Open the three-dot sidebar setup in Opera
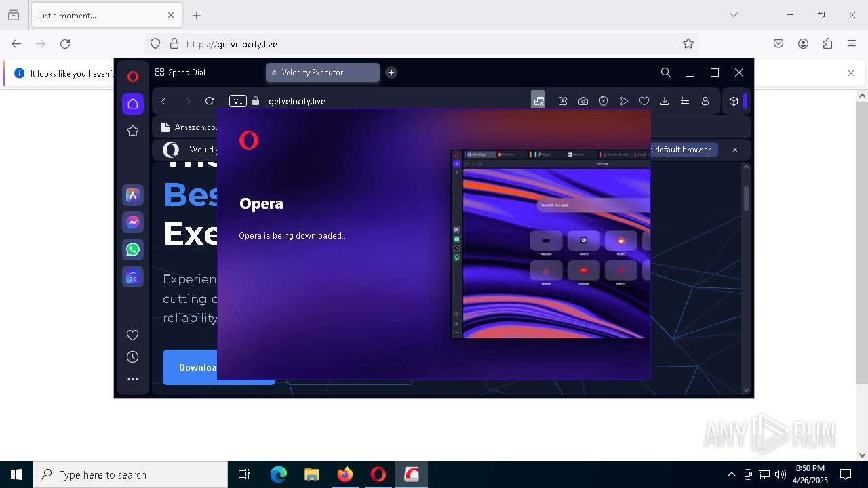868x488 pixels. [133, 379]
